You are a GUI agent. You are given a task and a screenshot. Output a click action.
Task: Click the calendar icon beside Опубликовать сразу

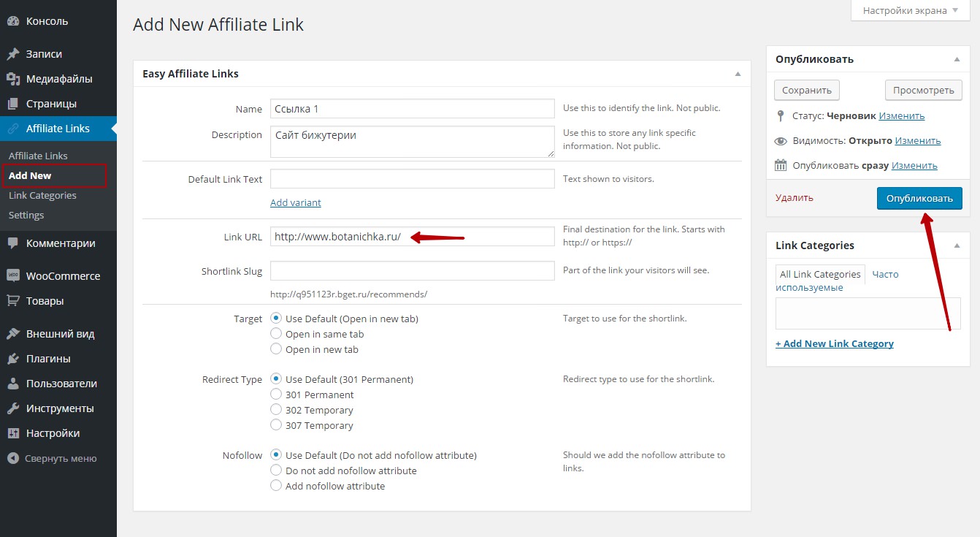[781, 165]
